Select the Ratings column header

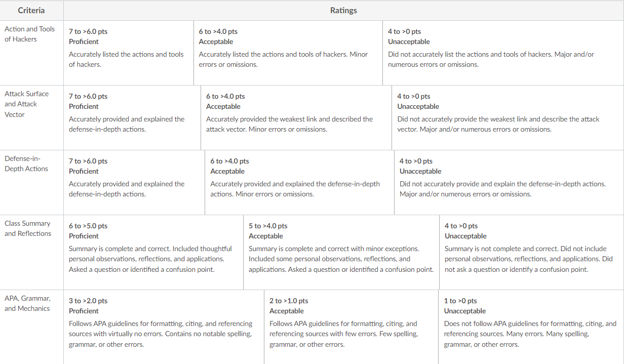(x=343, y=10)
